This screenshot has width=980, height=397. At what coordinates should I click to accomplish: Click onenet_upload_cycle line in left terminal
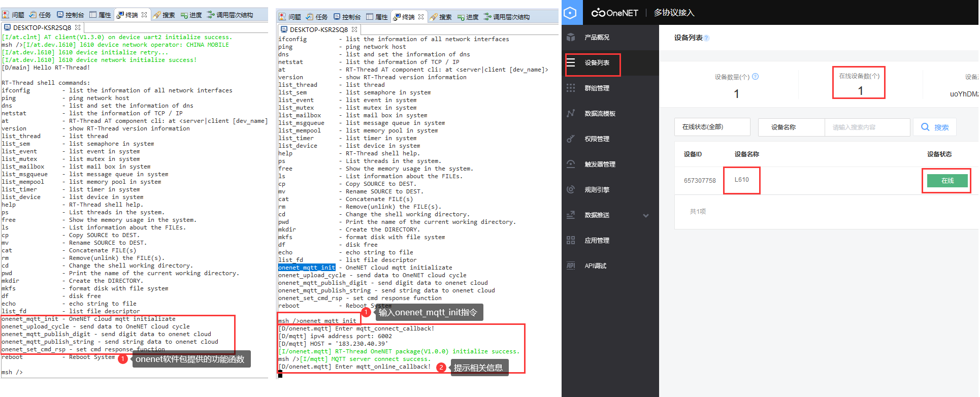pos(95,326)
